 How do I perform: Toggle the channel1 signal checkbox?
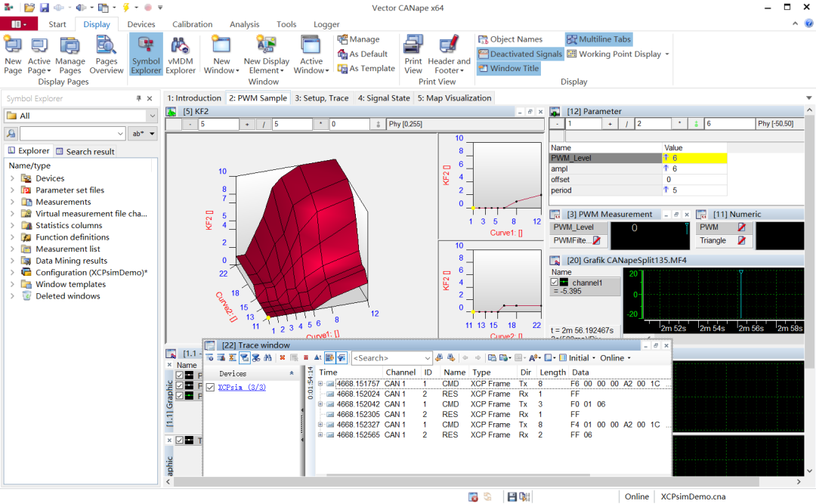555,282
